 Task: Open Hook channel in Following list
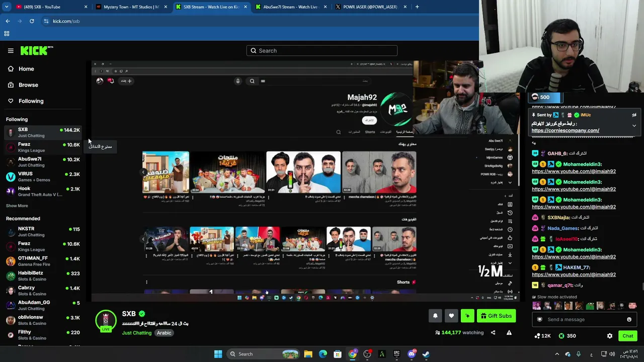[42, 192]
